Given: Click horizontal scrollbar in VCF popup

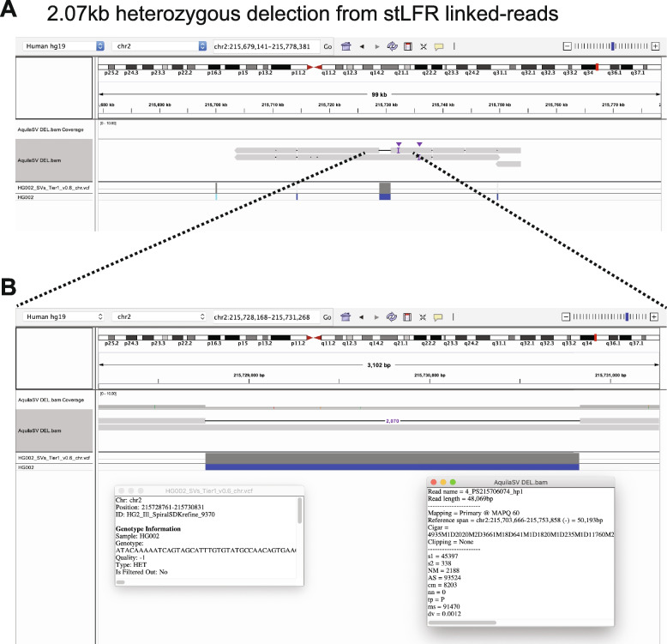Looking at the screenshot, I should click(121, 582).
